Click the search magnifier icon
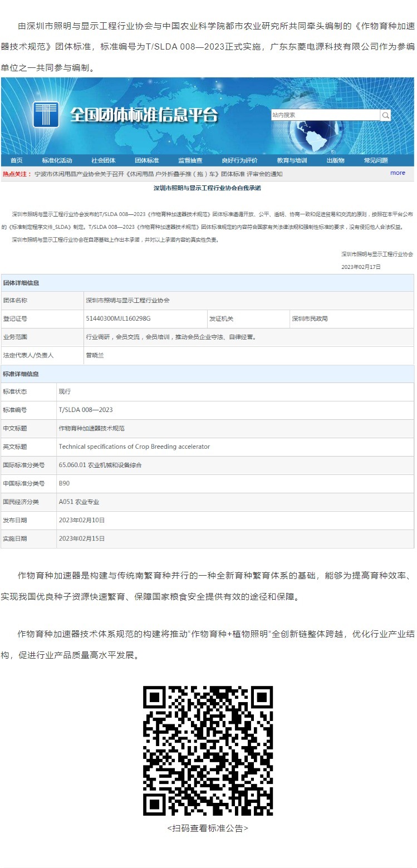The height and width of the screenshot is (868, 417). pos(385,115)
